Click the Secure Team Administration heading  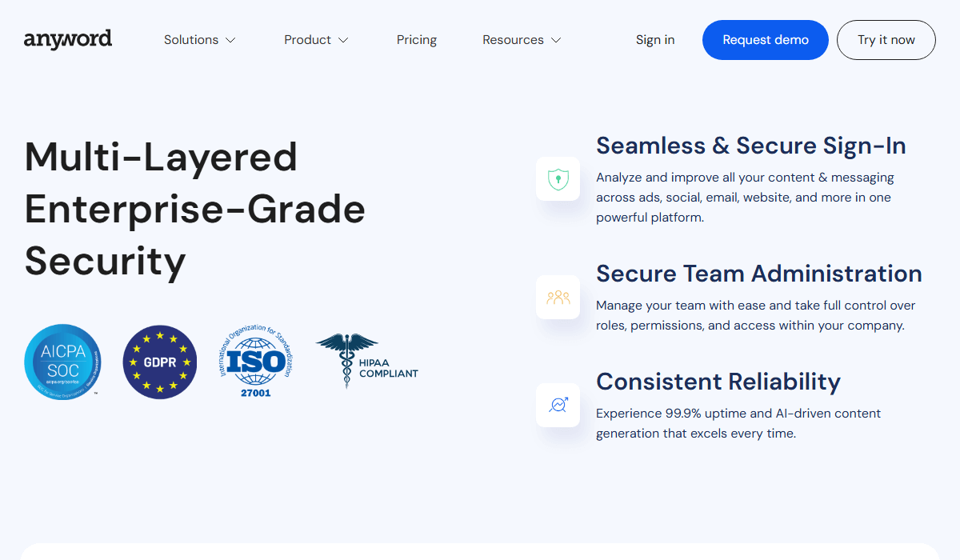[x=758, y=274]
